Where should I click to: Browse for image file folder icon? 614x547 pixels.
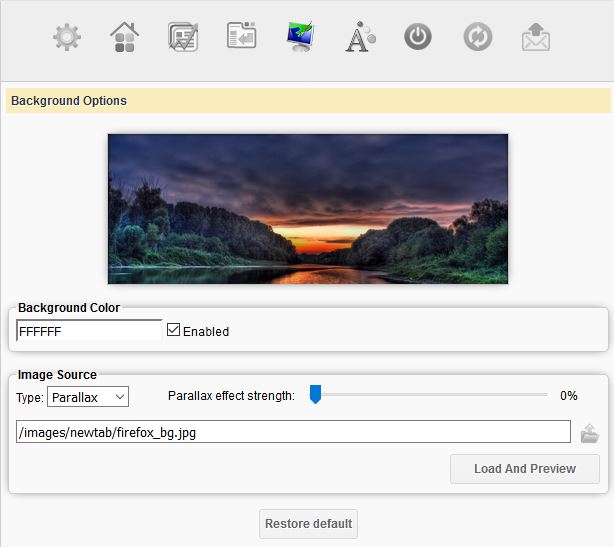[x=589, y=433]
